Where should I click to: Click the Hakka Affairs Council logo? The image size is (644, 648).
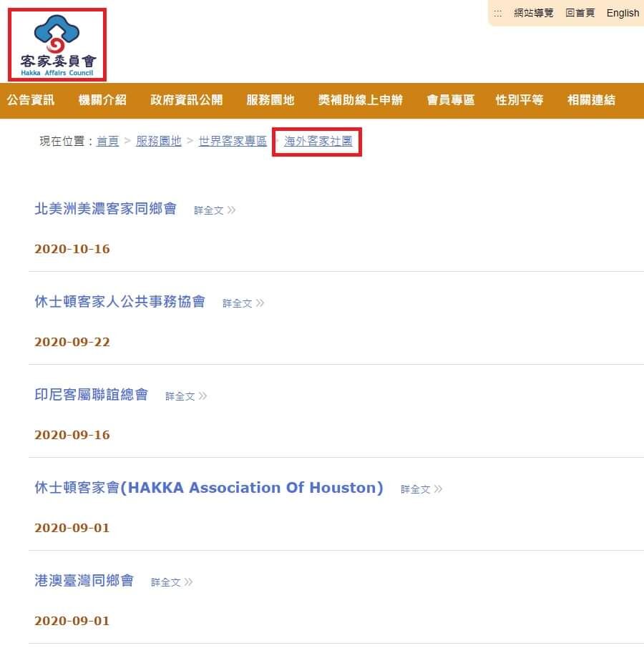(57, 44)
